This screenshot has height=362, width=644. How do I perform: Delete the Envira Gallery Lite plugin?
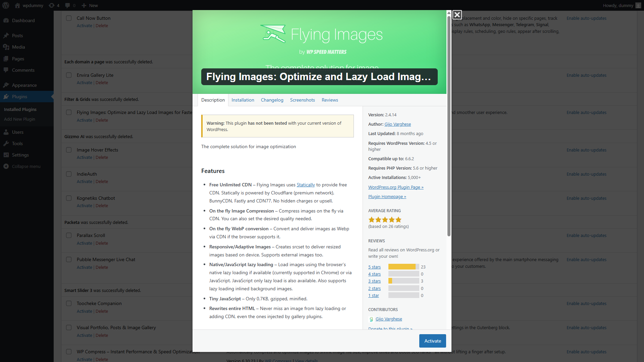click(x=102, y=83)
